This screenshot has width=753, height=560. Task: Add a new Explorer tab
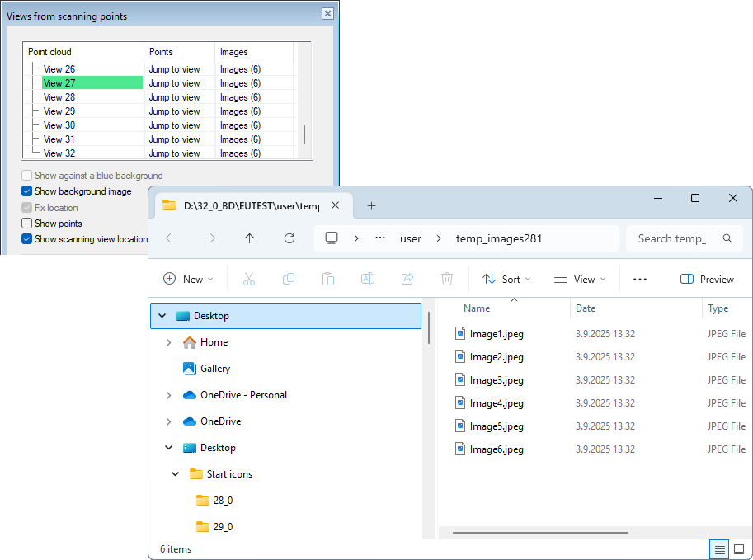371,205
